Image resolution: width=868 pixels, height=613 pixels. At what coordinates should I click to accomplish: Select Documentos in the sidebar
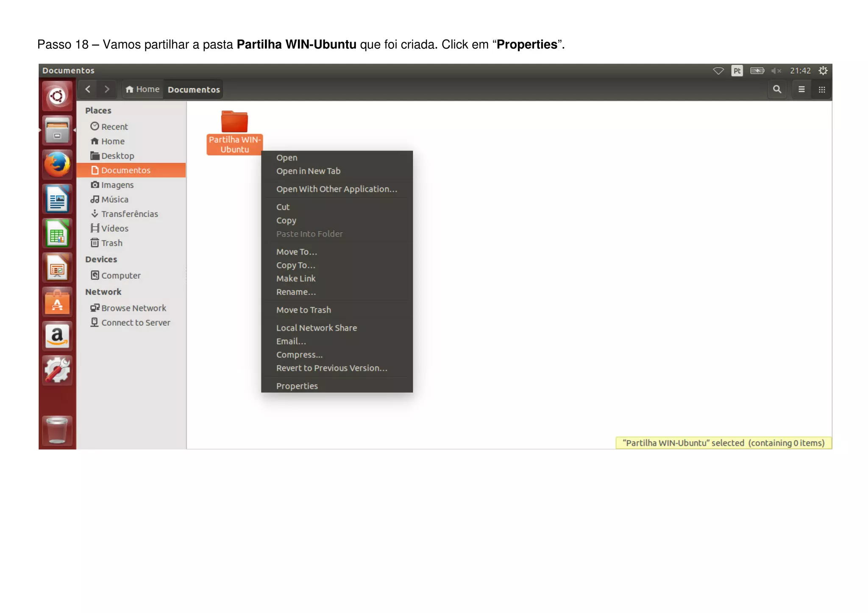pos(131,170)
